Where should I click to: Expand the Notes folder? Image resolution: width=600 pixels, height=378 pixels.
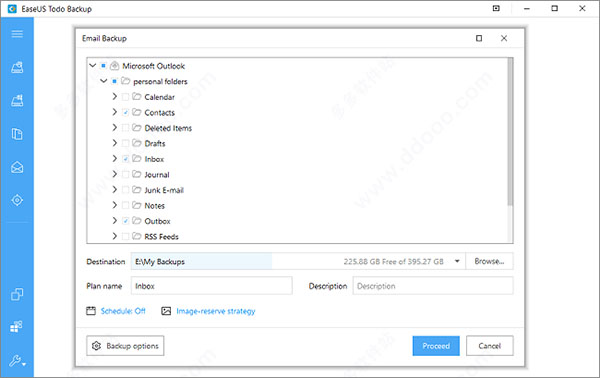114,205
